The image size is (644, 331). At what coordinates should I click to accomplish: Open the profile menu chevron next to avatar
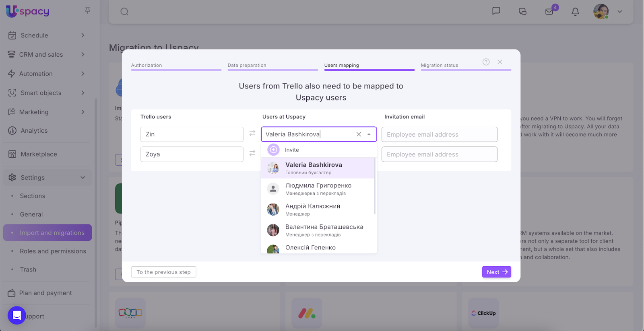tap(620, 12)
